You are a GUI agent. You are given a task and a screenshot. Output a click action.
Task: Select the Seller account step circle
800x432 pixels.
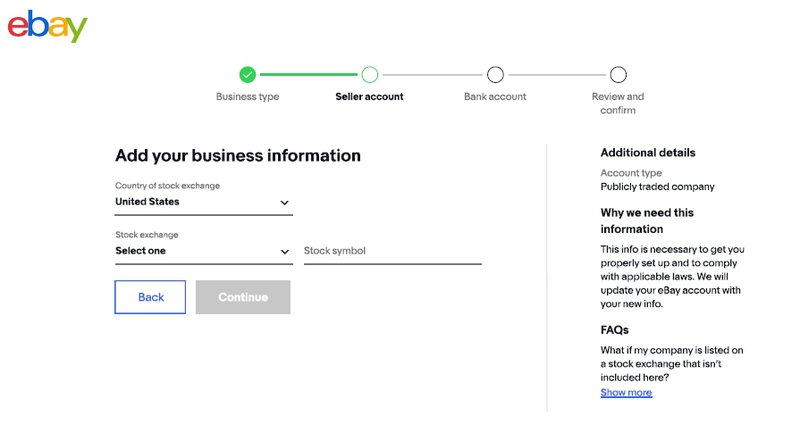coord(370,74)
